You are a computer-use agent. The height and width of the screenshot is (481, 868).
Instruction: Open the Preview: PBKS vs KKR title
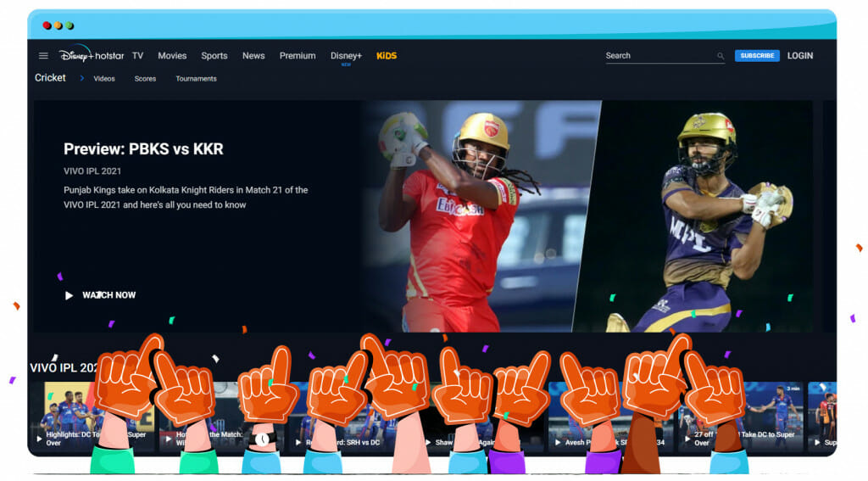coord(143,149)
